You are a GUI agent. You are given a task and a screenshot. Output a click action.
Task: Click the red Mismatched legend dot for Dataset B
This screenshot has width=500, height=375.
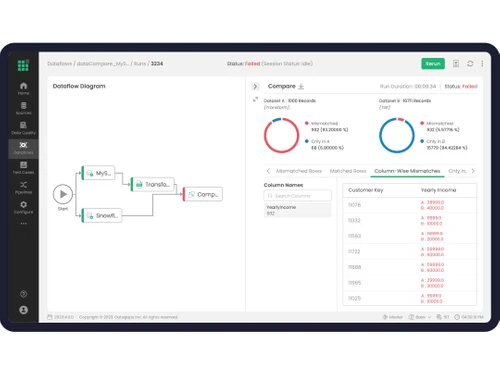point(422,123)
